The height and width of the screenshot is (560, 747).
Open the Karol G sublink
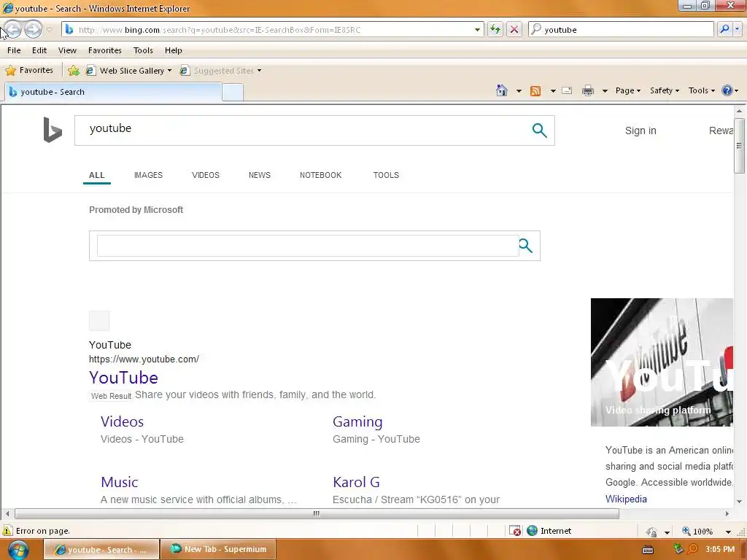coord(356,482)
